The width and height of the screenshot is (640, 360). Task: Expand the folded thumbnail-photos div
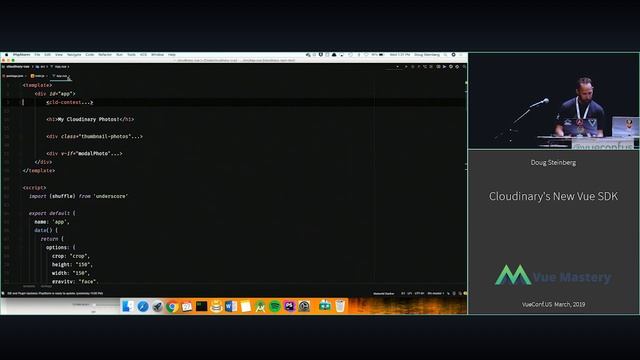pyautogui.click(x=95, y=137)
